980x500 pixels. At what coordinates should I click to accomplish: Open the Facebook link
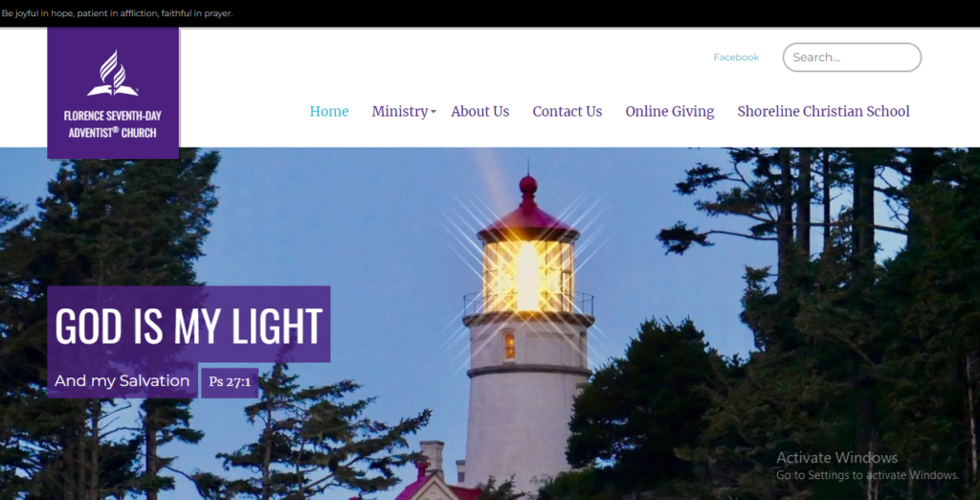click(x=736, y=57)
